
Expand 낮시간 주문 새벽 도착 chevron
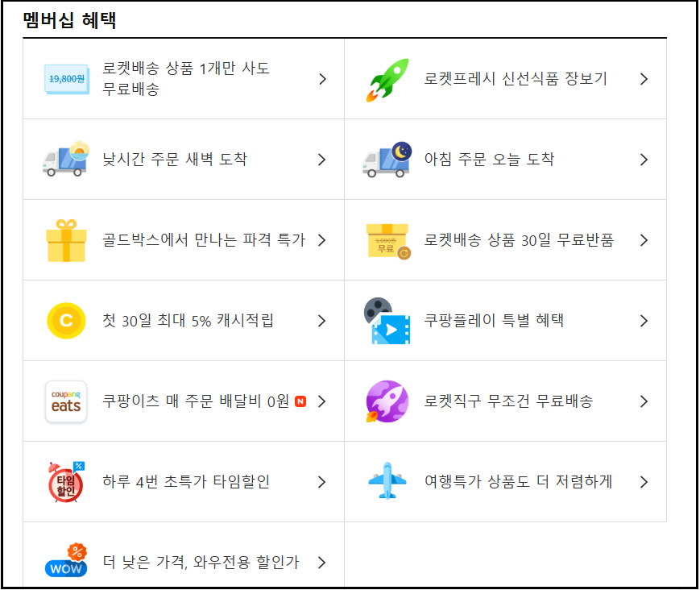pos(322,160)
